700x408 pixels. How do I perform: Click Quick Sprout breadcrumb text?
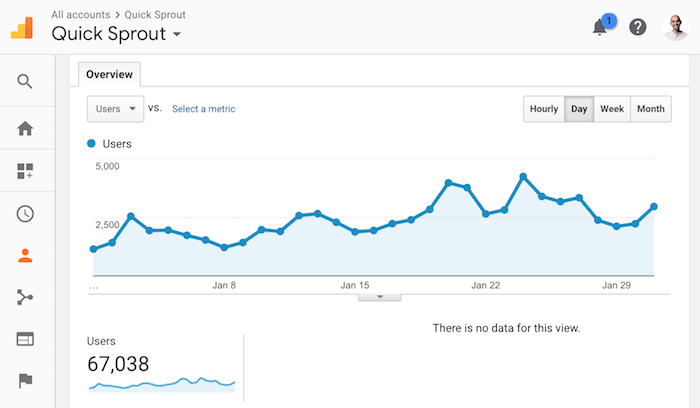point(155,15)
